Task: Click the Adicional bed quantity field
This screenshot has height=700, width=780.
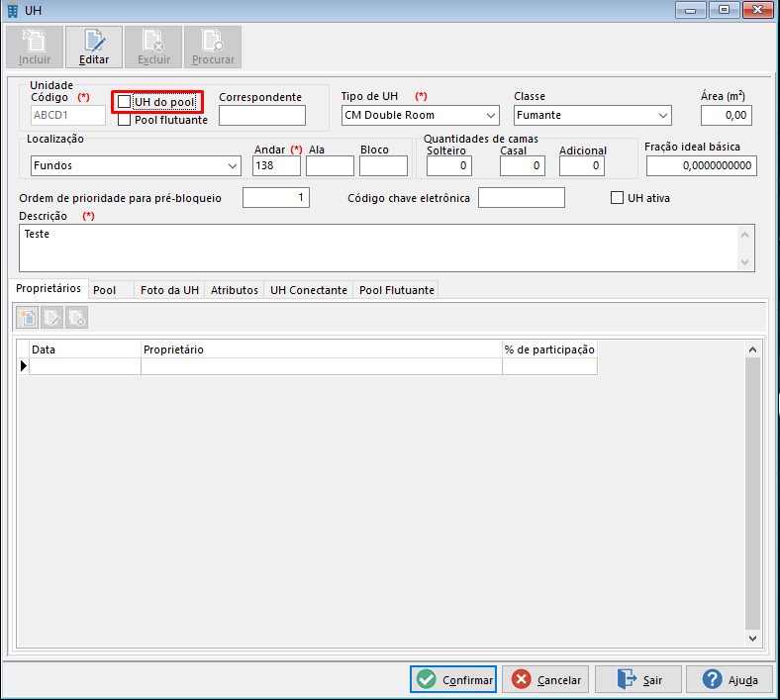Action: tap(582, 165)
